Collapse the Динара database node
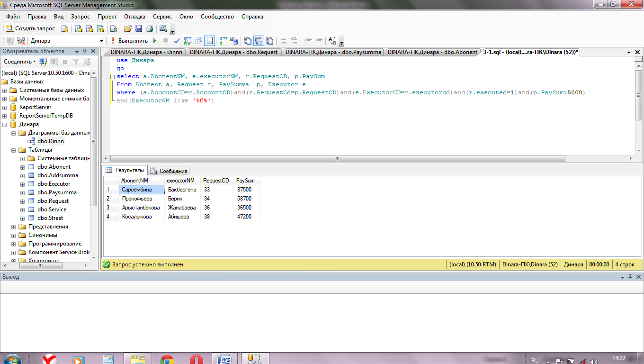Viewport: 644px width, 364px height. (5, 124)
